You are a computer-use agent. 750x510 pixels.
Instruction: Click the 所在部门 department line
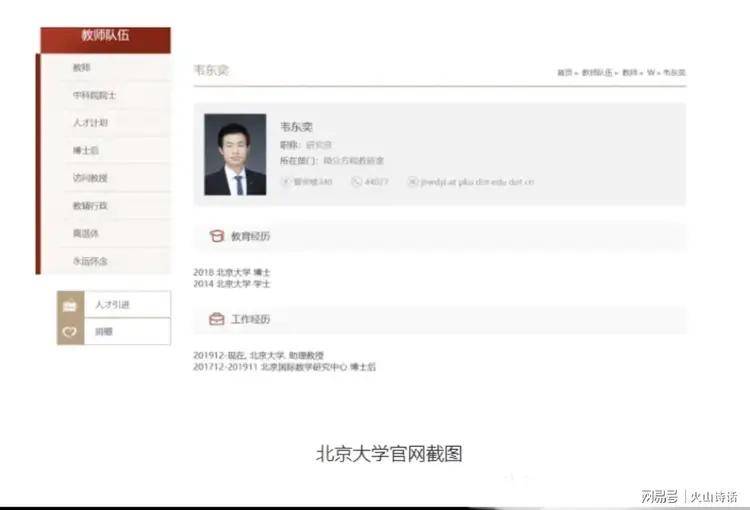[x=332, y=161]
